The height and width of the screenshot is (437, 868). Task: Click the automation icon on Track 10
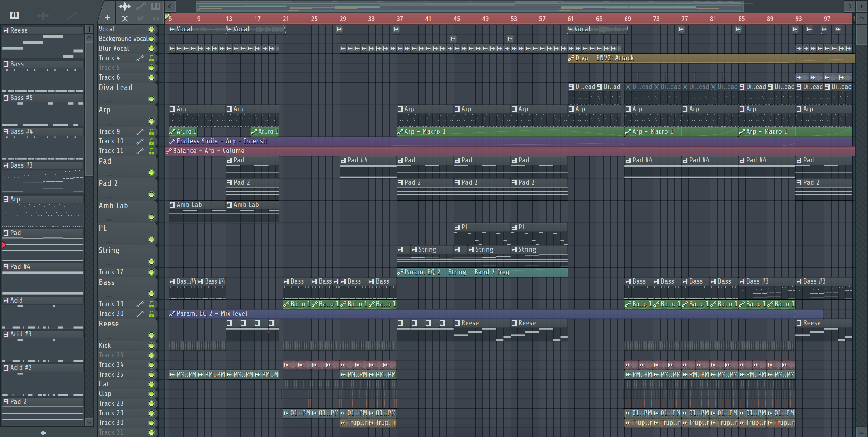(x=140, y=142)
